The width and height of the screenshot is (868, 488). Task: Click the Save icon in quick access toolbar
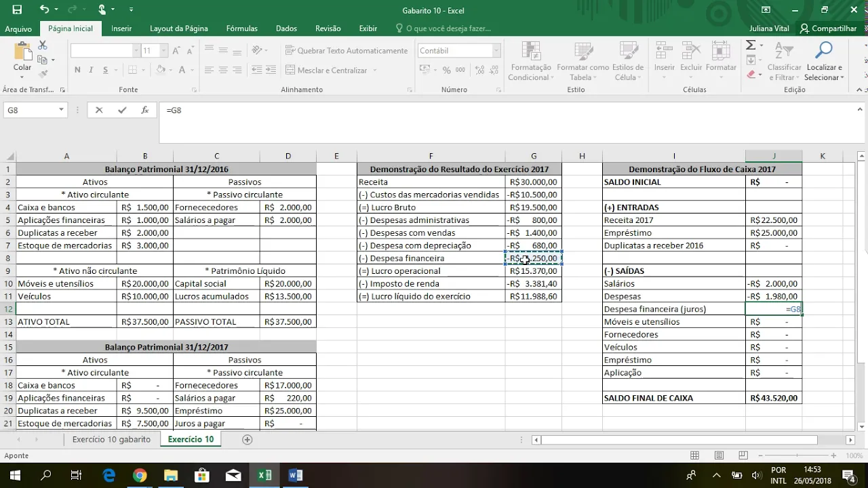17,9
